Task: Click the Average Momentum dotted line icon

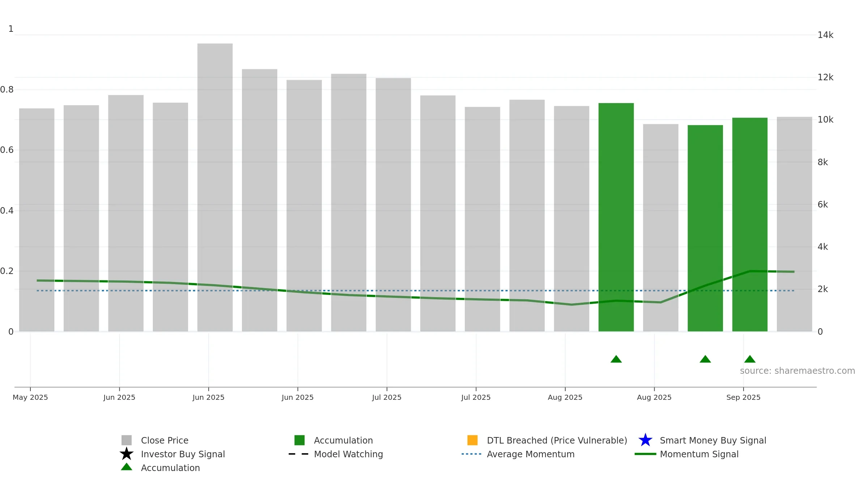Action: coord(472,454)
